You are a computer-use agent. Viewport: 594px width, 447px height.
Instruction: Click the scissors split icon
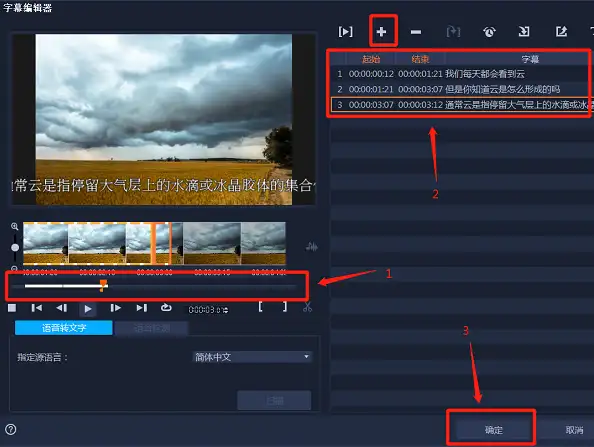(307, 307)
